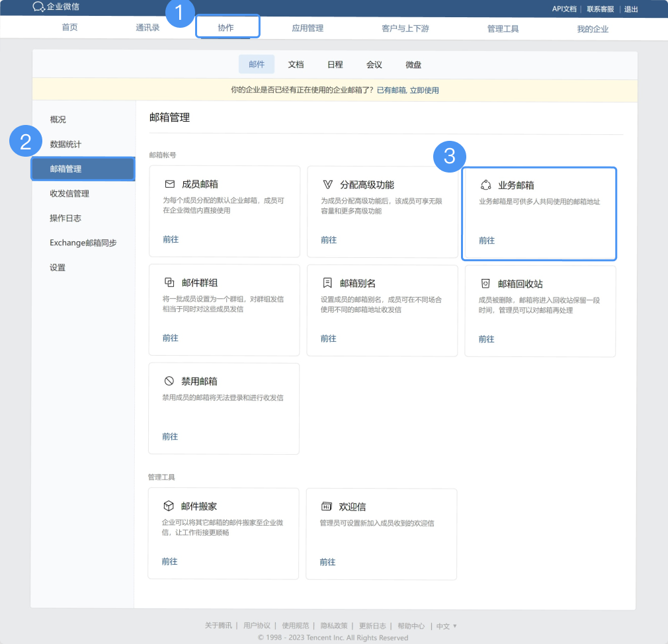Click the 邮件搬家 box icon
Image resolution: width=668 pixels, height=644 pixels.
(x=169, y=506)
